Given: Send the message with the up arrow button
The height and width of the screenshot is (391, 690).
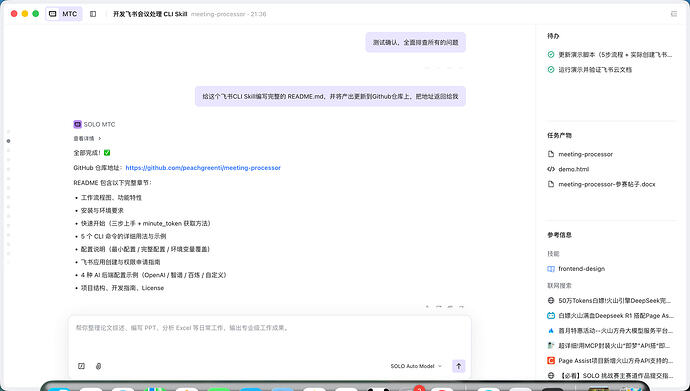Looking at the screenshot, I should pyautogui.click(x=459, y=366).
